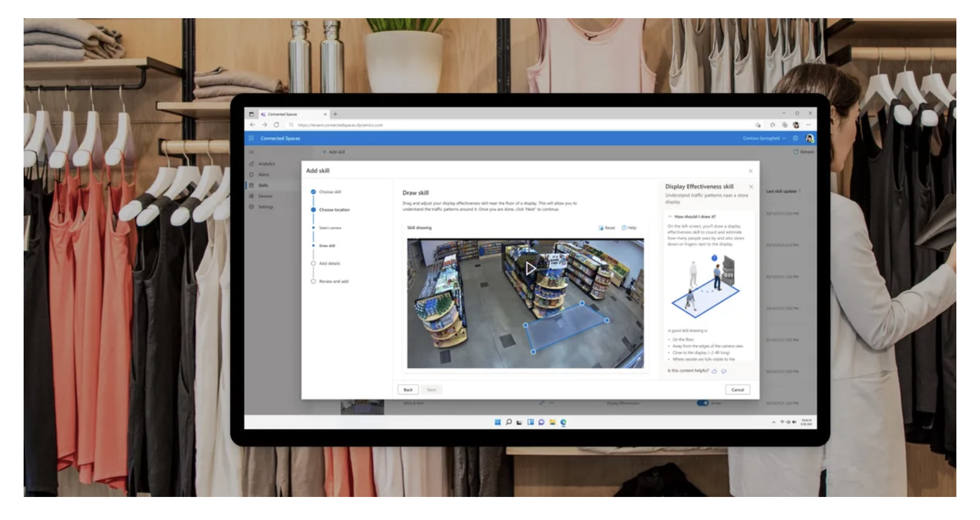Screen dimensions: 980x520
Task: Select the Add details step circle
Action: click(313, 264)
